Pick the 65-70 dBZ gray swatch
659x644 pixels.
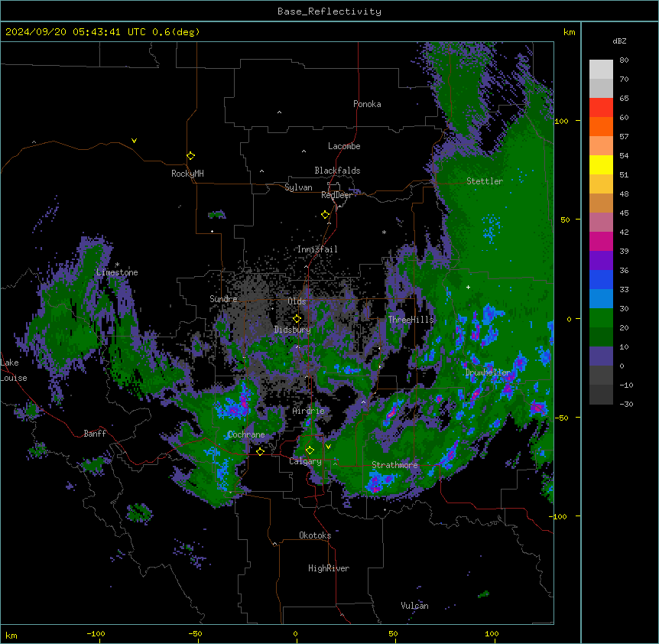601,88
